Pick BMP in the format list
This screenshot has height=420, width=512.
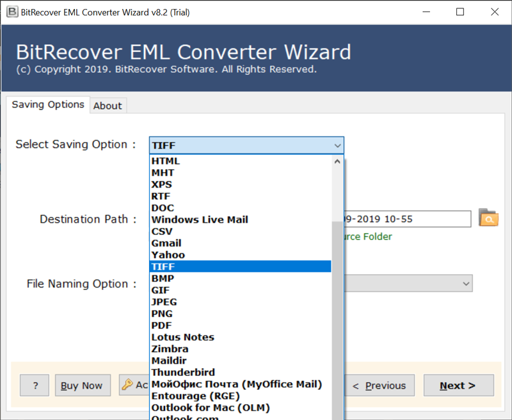coord(240,279)
